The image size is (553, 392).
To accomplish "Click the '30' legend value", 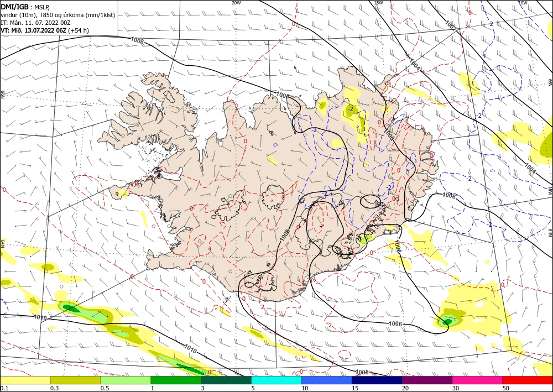I will [456, 388].
